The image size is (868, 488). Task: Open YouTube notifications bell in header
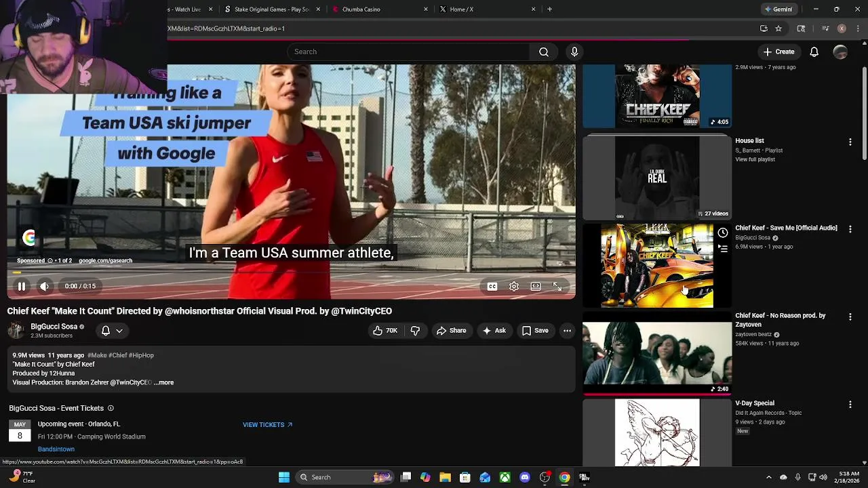(814, 52)
